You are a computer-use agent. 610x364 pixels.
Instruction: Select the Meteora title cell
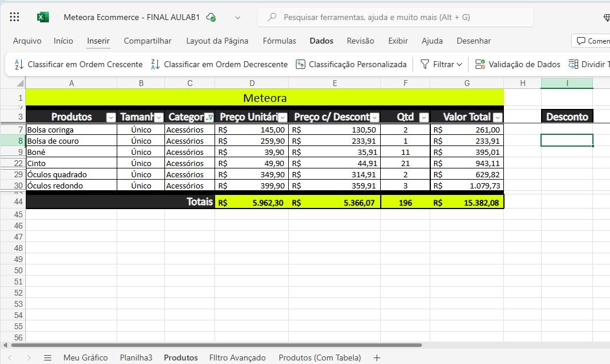pos(265,98)
